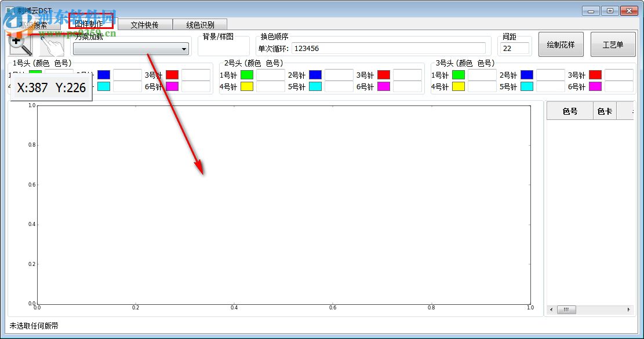Edit the 间距 spacing value

tap(515, 48)
